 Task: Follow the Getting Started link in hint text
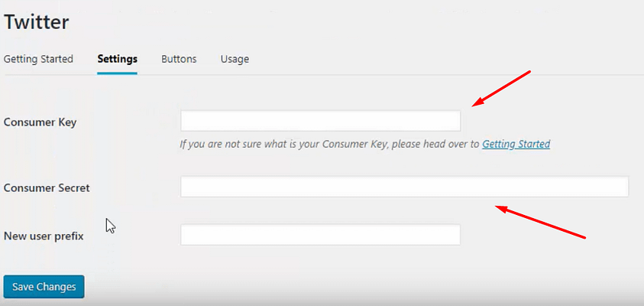(516, 144)
